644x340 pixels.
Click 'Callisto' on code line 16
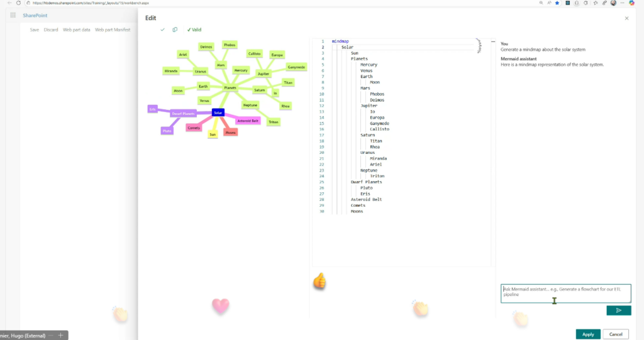pos(379,129)
